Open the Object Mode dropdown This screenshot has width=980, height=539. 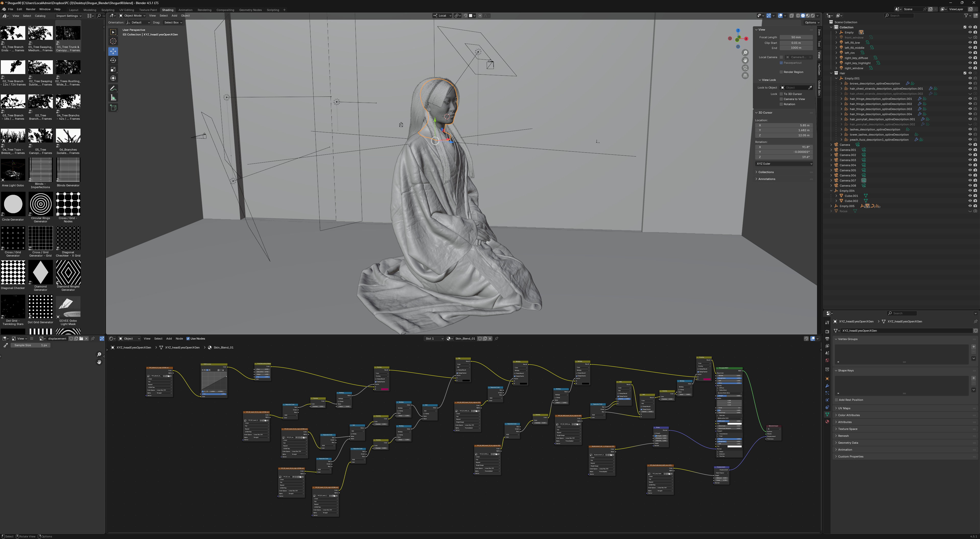pos(132,16)
